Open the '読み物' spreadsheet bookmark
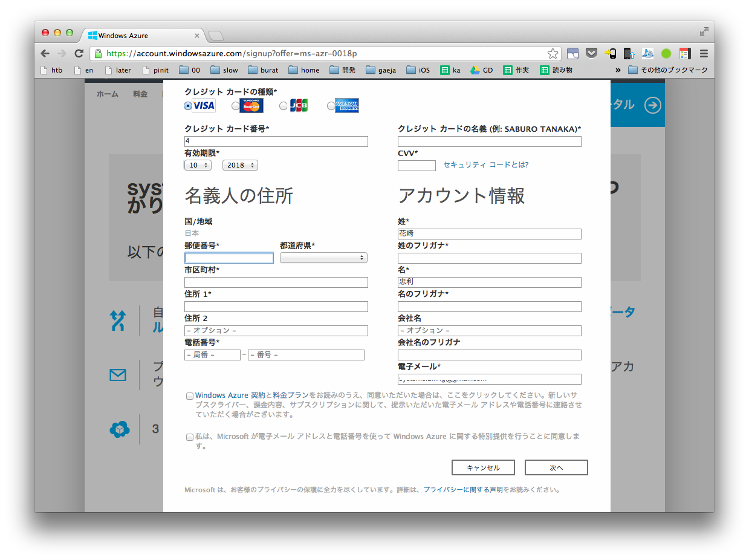This screenshot has height=560, width=749. [556, 70]
